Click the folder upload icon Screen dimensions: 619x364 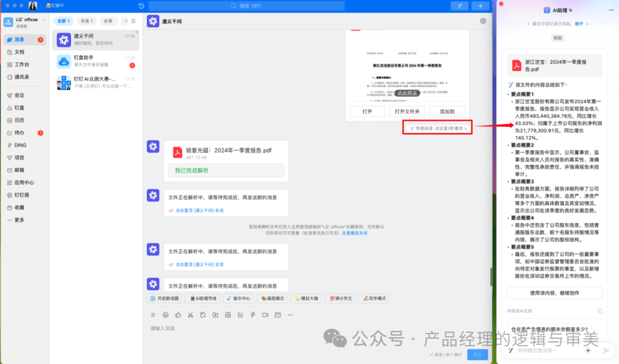pos(215,315)
